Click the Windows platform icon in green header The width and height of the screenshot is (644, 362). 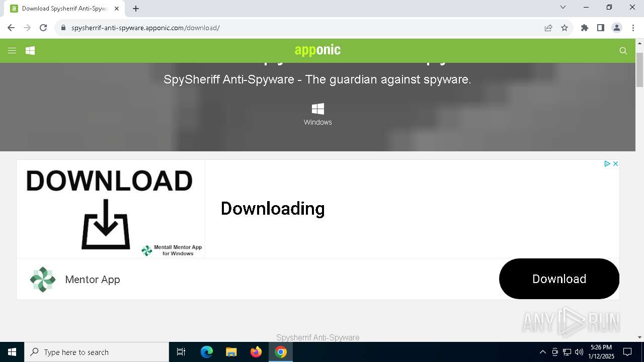click(30, 50)
